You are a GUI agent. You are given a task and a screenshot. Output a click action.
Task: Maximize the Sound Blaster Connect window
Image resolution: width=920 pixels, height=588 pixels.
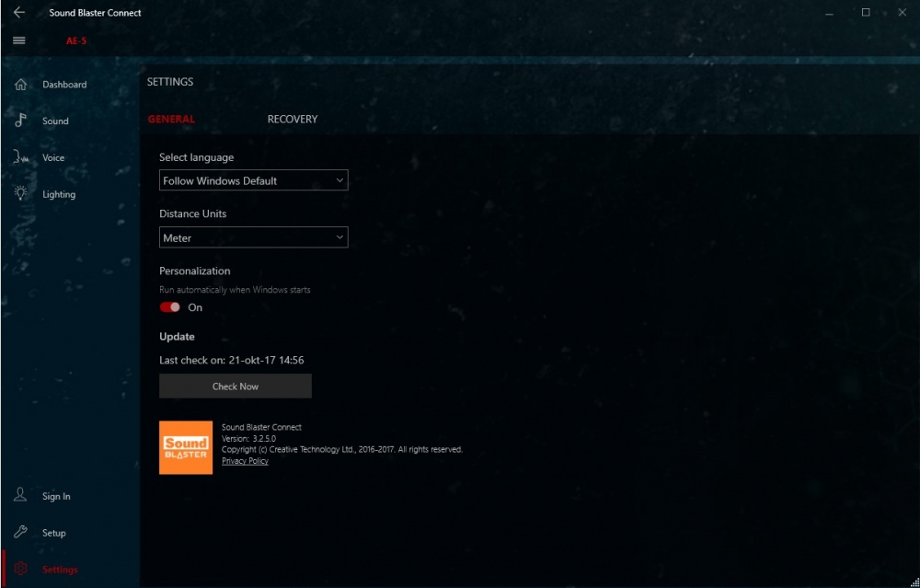click(866, 12)
